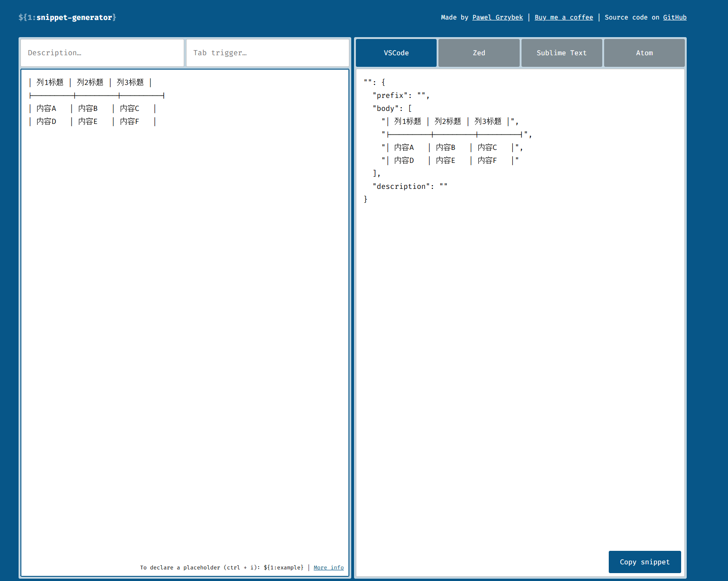Click 内容E in the snippet editor
Image resolution: width=728 pixels, height=581 pixels.
tap(88, 121)
